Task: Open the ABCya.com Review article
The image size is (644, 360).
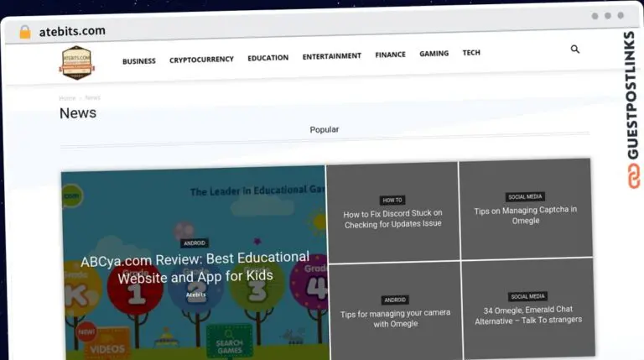Action: (195, 267)
